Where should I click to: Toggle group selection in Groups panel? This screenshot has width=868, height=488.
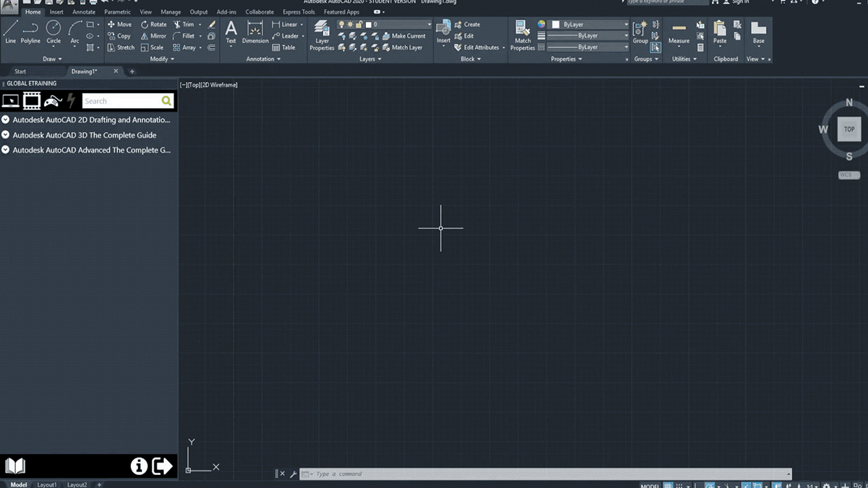[655, 47]
